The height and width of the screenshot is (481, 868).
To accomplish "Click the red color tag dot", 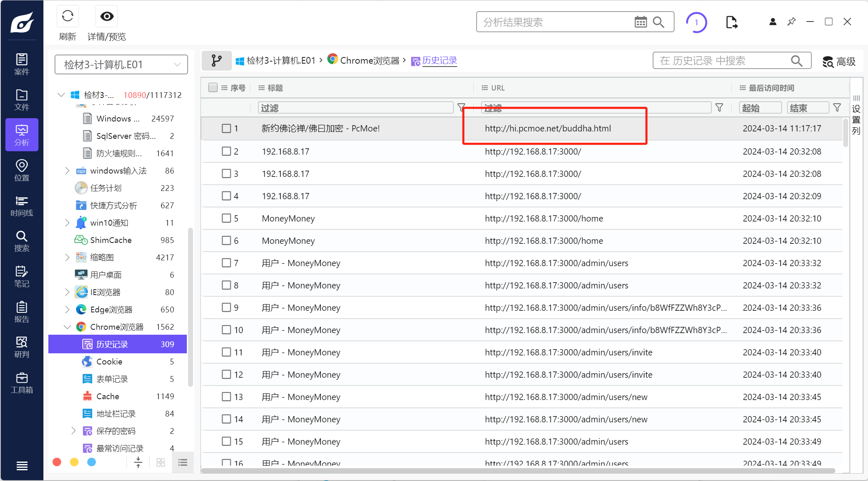I will tap(57, 462).
